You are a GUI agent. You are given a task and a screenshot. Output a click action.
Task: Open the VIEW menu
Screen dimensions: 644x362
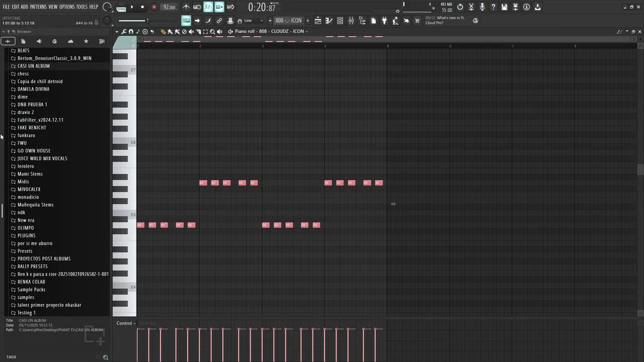point(53,7)
